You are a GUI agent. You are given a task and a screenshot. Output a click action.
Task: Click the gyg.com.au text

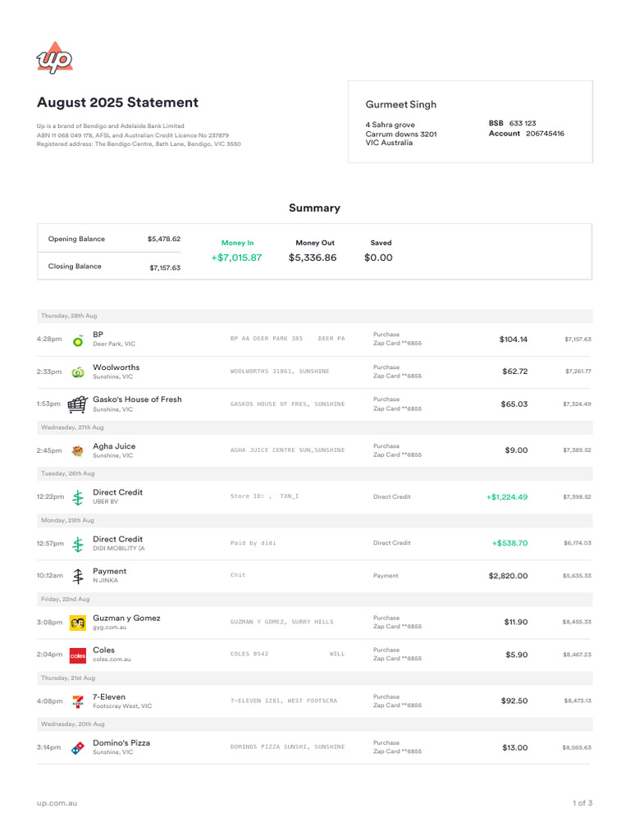(x=110, y=628)
